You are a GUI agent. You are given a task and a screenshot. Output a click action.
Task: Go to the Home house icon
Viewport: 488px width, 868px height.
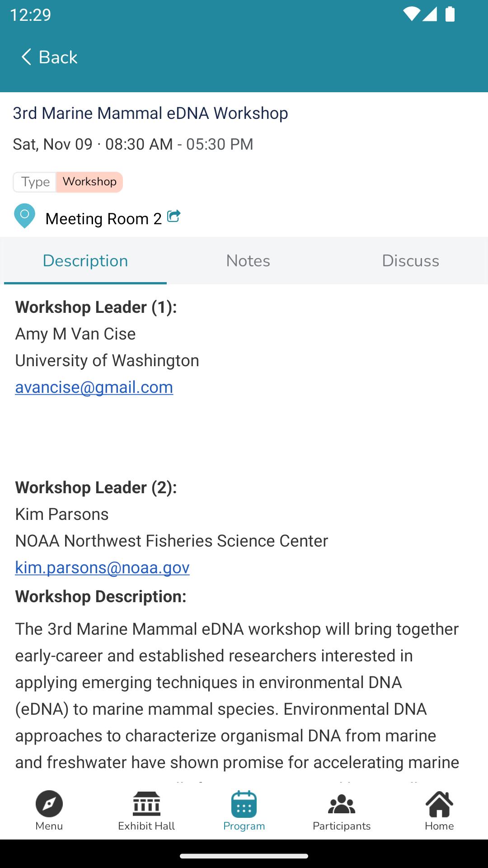(439, 804)
